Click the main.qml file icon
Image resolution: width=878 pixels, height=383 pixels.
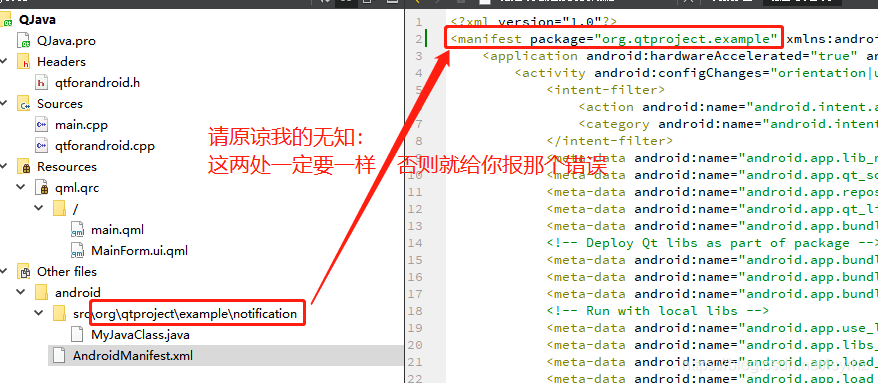click(78, 230)
